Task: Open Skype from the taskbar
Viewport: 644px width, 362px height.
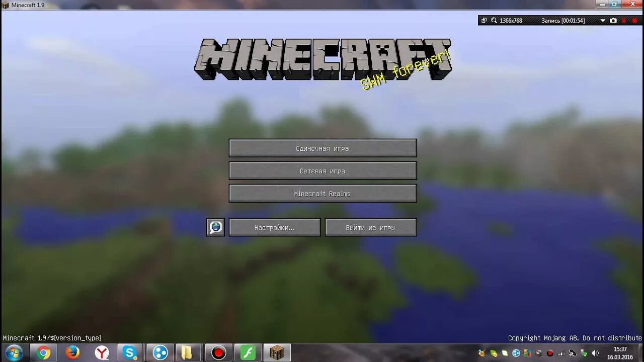Action: point(131,353)
